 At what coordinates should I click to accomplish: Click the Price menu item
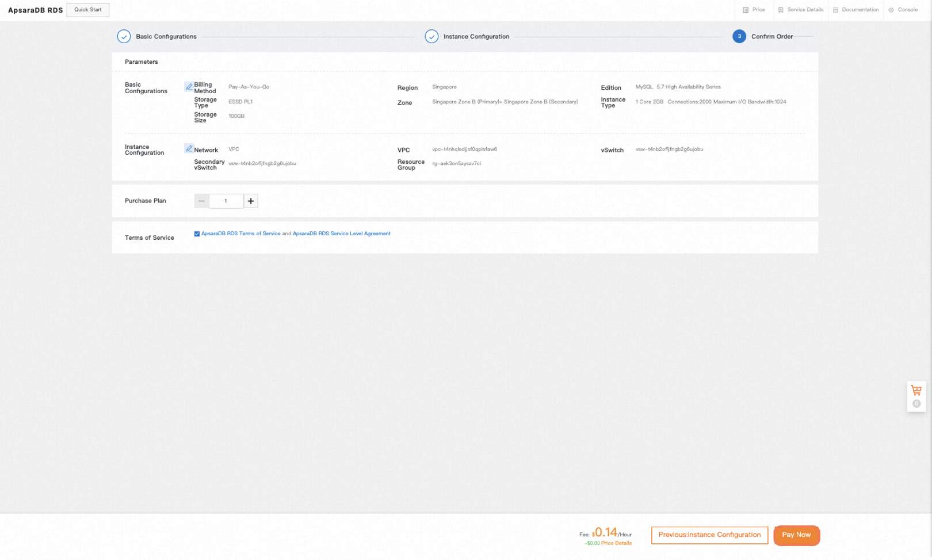(758, 10)
